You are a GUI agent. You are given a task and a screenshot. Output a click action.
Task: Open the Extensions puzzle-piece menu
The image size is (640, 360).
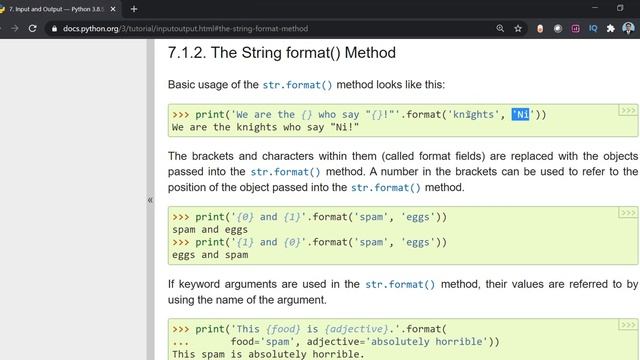coord(611,29)
